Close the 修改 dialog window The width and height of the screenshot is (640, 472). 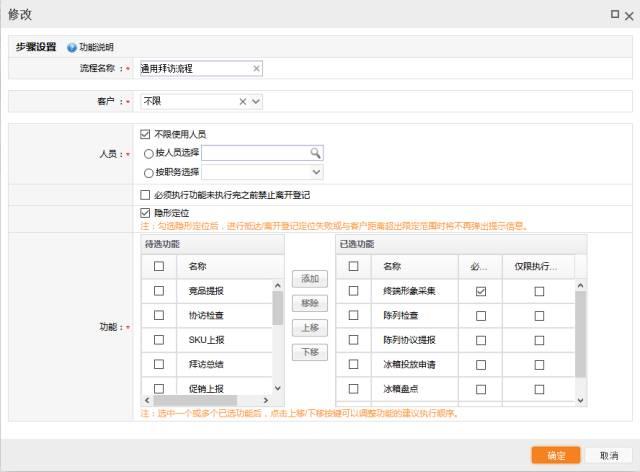(628, 13)
